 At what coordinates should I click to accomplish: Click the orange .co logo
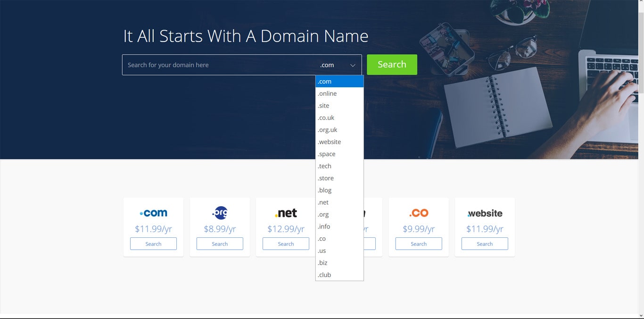point(419,213)
